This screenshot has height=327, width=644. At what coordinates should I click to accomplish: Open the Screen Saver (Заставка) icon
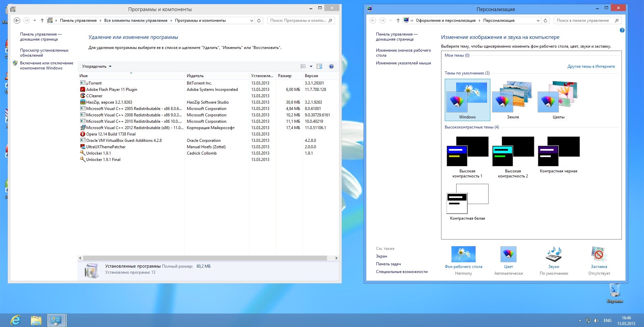(599, 254)
